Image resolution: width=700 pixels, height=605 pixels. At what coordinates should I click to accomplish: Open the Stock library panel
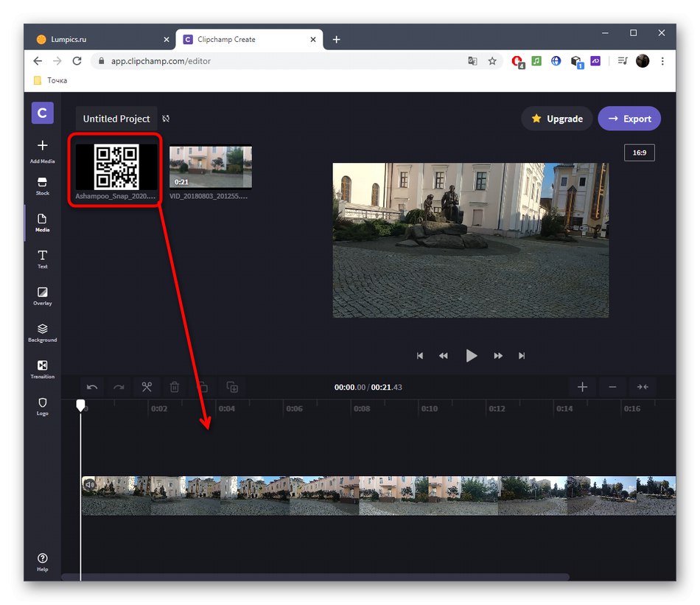point(42,186)
